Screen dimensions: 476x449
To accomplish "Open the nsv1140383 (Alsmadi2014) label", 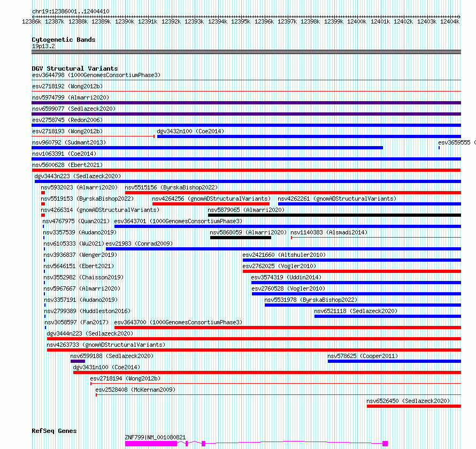I will pyautogui.click(x=329, y=232).
